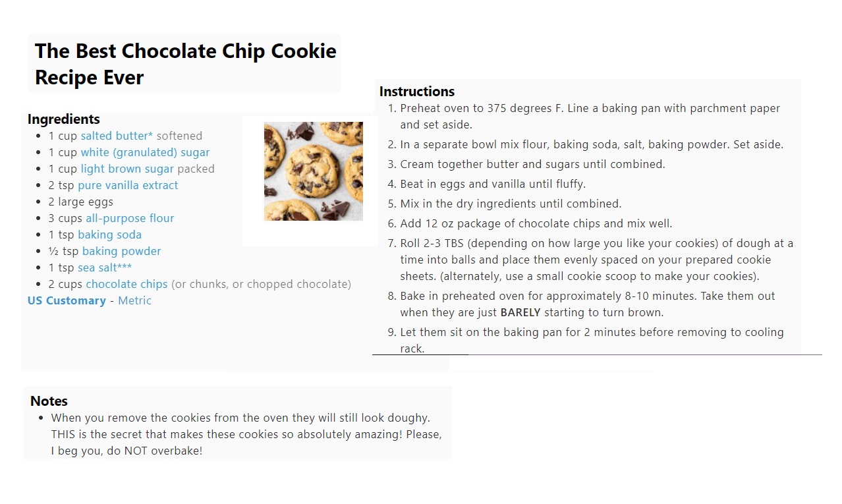
Task: Click the Ingredients section heading
Action: click(x=64, y=119)
